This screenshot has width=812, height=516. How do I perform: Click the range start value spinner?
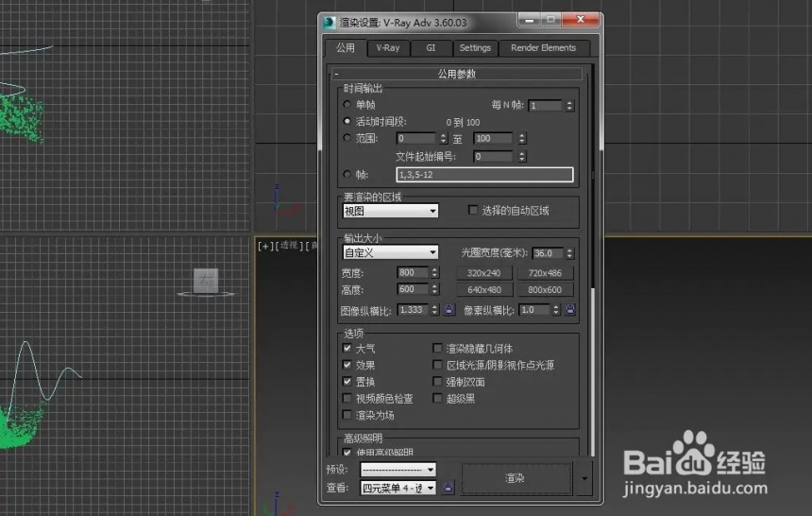pos(443,139)
